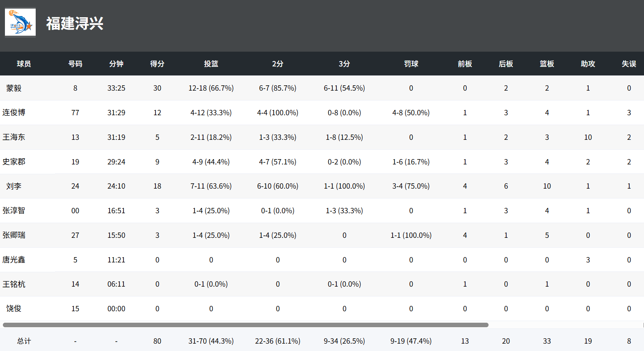
Task: Select the 投篮 column header
Action: (x=211, y=64)
